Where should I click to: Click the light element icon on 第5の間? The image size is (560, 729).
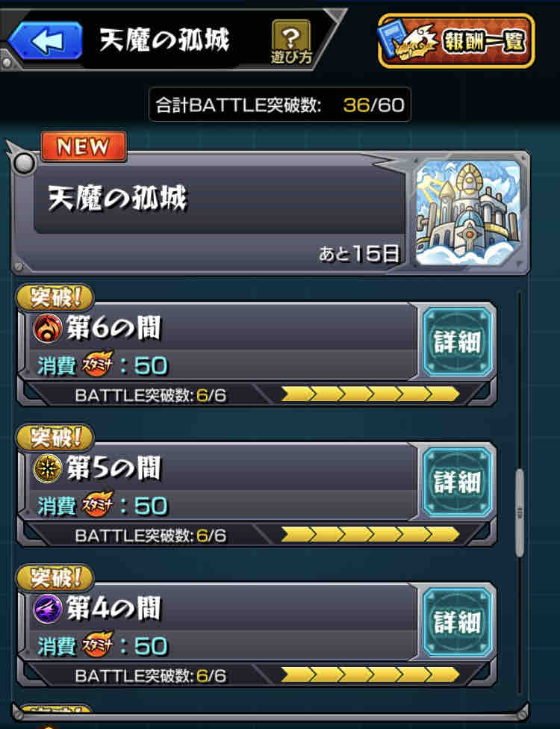point(48,468)
